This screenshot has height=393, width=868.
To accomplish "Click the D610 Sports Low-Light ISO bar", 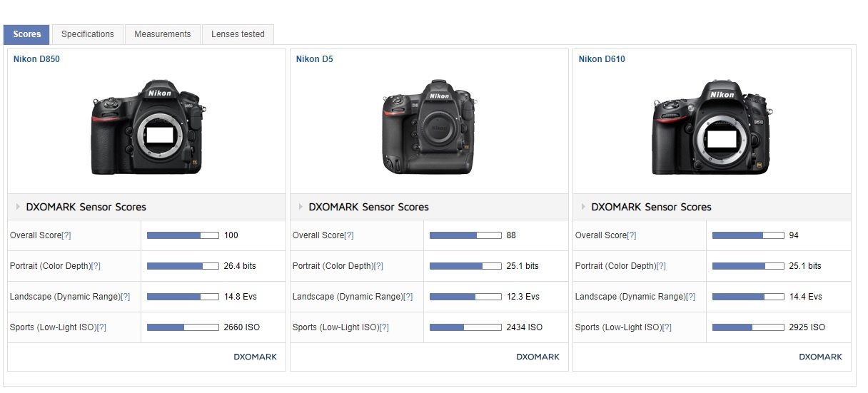I will click(x=748, y=327).
